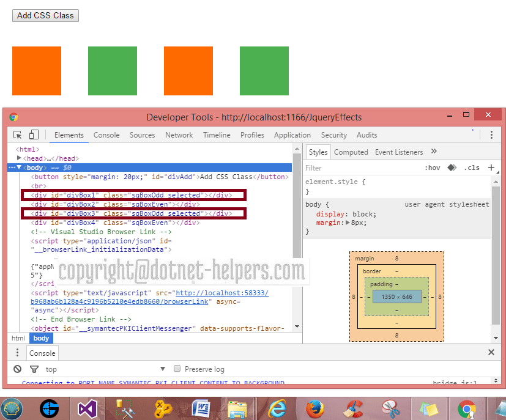Switch to the Computed tab
Image resolution: width=506 pixels, height=420 pixels.
351,152
